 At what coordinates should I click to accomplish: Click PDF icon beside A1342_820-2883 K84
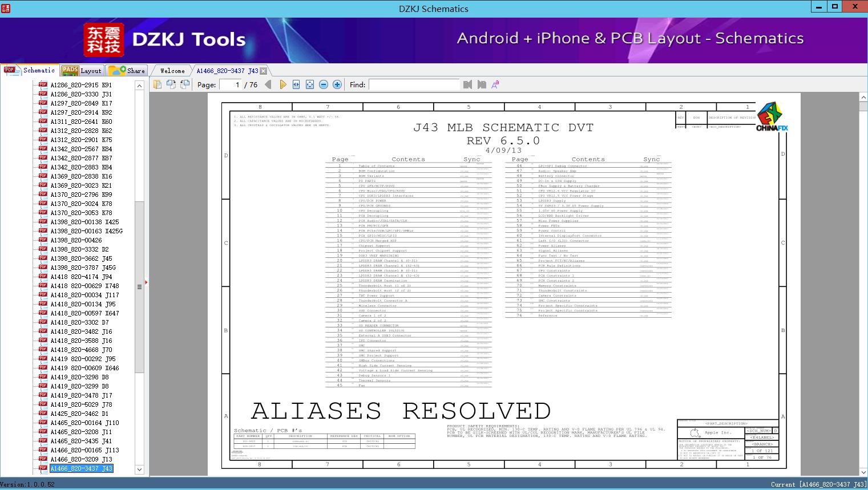click(x=43, y=167)
